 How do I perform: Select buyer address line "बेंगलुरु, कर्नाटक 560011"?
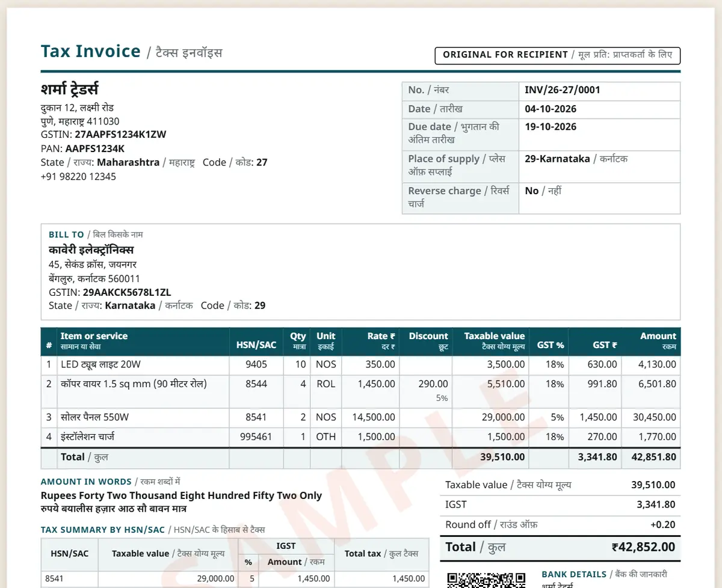[94, 278]
